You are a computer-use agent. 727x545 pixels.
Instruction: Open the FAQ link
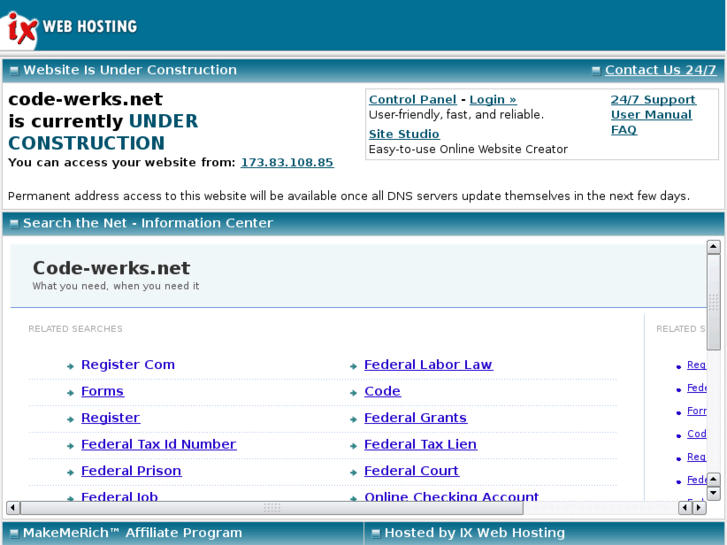[624, 130]
